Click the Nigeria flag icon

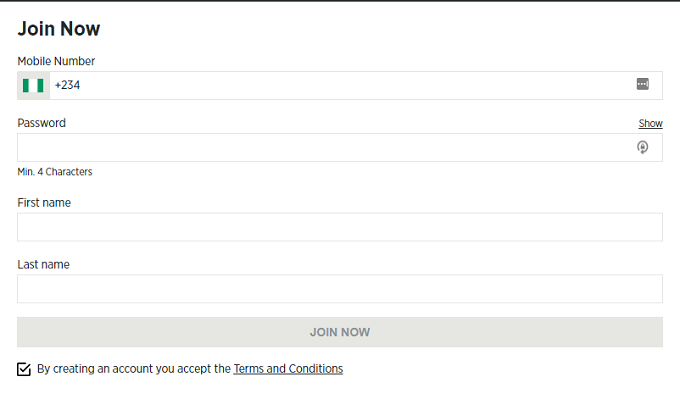pos(34,86)
